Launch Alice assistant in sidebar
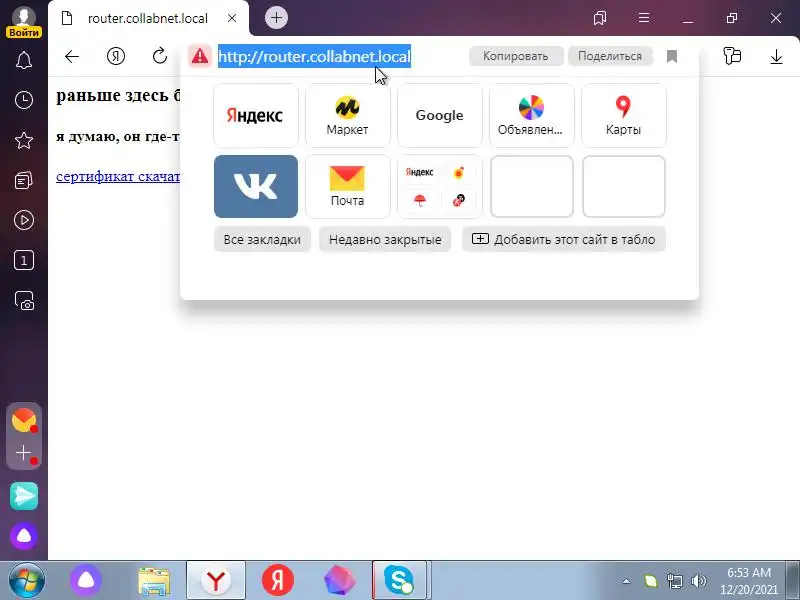Image resolution: width=800 pixels, height=600 pixels. [x=23, y=536]
